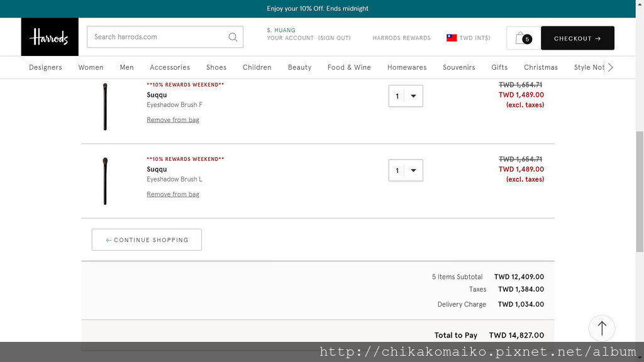Click the Delivery Charge amount TWD 1,034.00

(521, 304)
